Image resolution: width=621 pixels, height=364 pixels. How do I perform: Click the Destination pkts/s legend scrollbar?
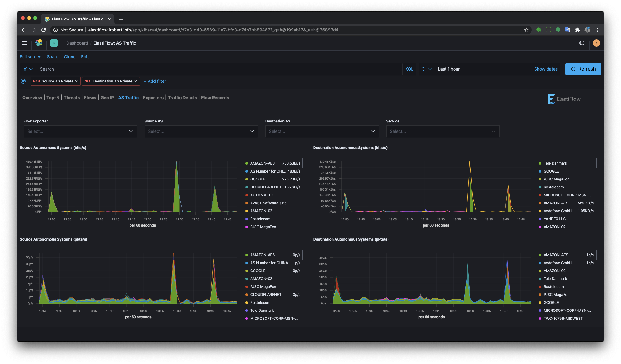pos(596,255)
